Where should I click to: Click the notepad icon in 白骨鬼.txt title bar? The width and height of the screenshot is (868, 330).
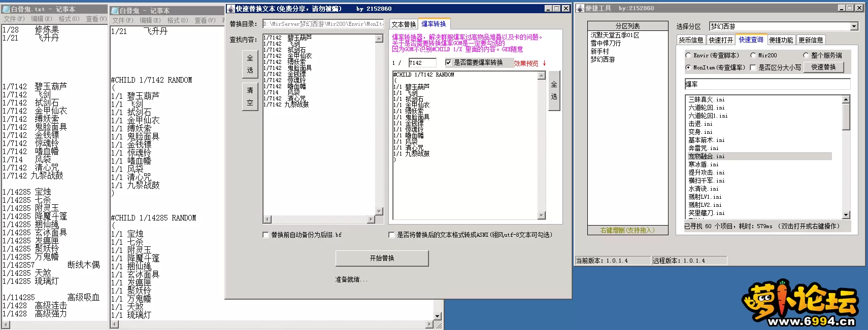[7, 9]
